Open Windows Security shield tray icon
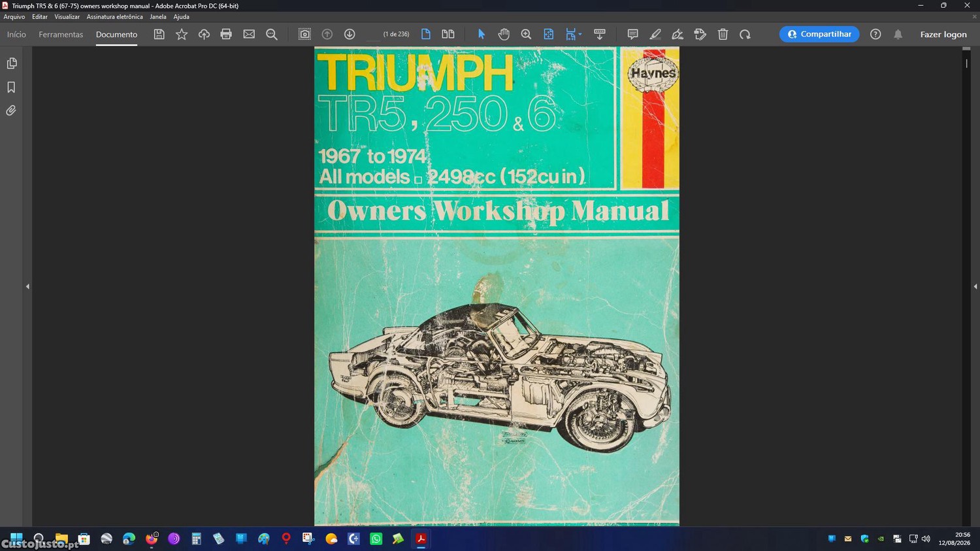 (864, 539)
